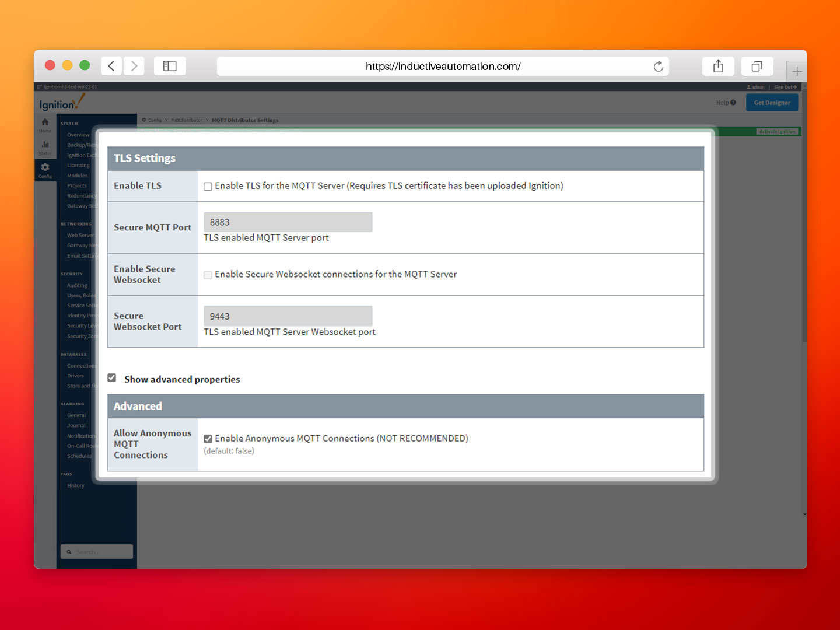The image size is (840, 630).
Task: Reload the page with refresh icon
Action: (x=659, y=66)
